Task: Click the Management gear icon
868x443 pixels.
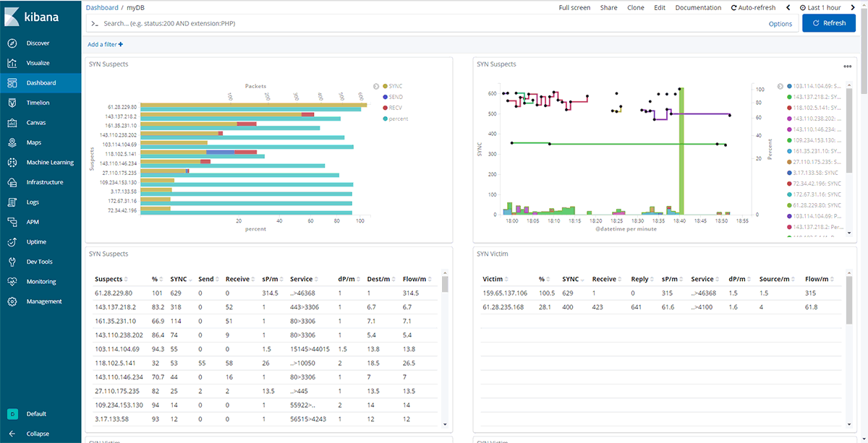Action: (12, 301)
